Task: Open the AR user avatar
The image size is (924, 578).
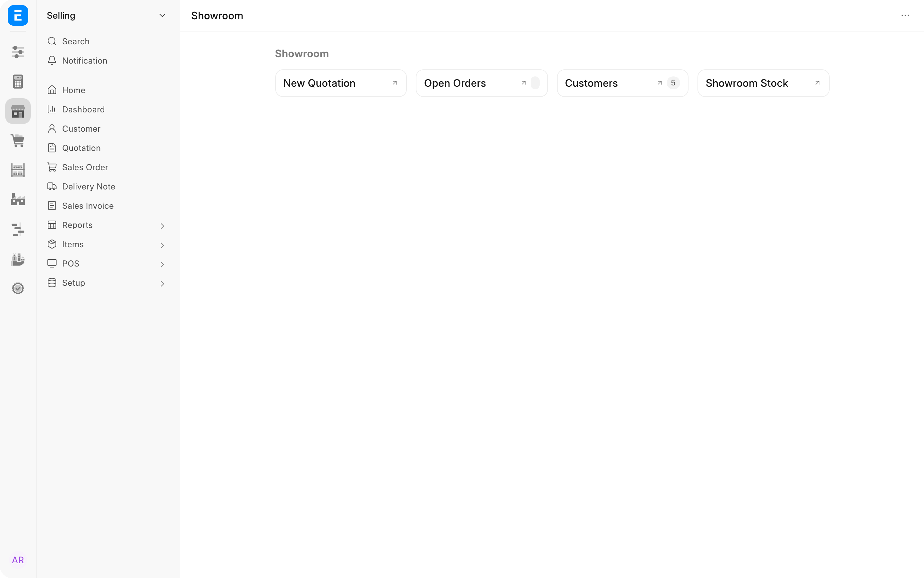Action: click(x=18, y=560)
